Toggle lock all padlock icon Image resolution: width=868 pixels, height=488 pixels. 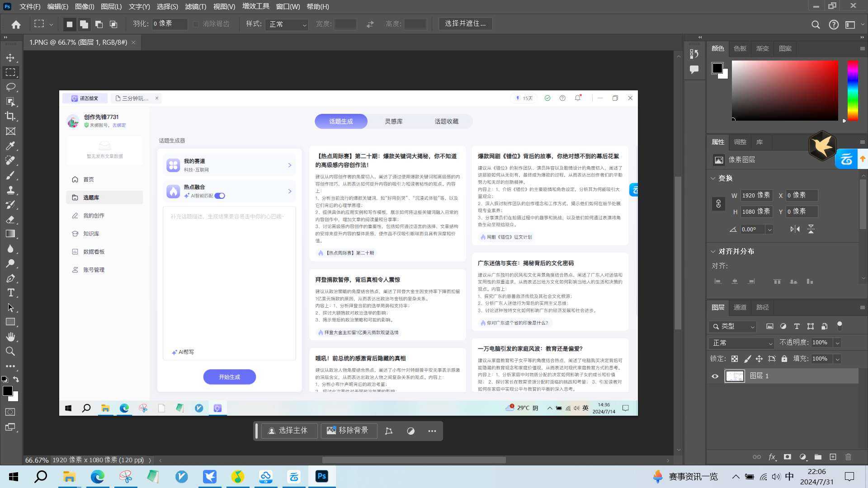point(784,359)
